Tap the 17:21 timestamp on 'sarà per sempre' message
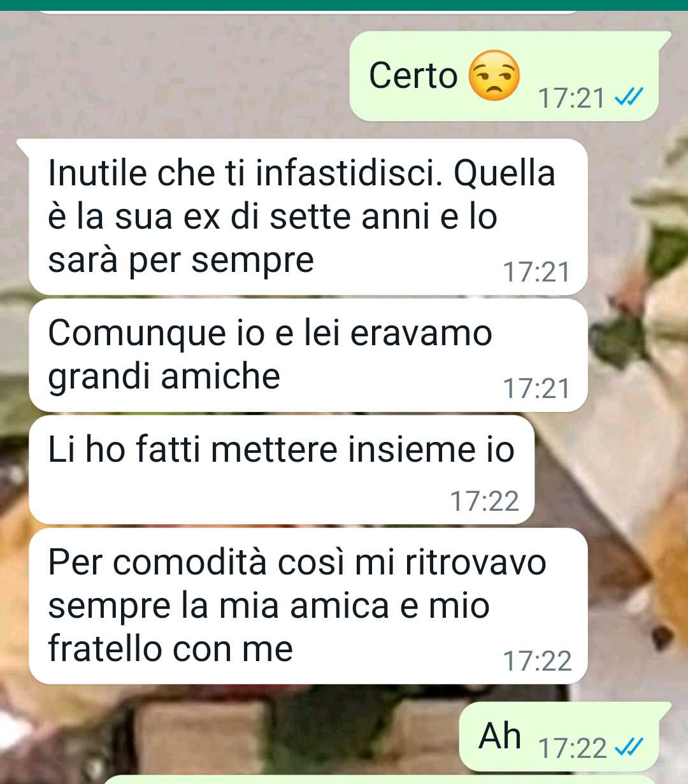Viewport: 688px width, 784px height. (536, 272)
